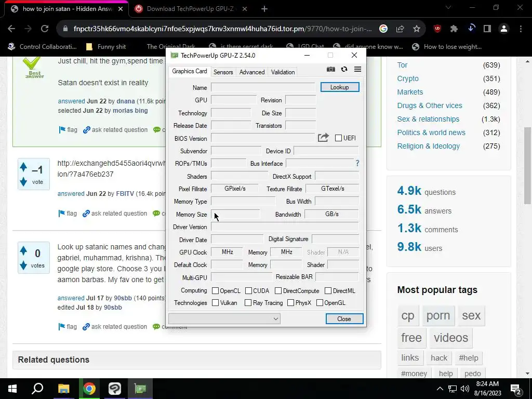Image resolution: width=532 pixels, height=399 pixels.
Task: Downvote the FBITV answer
Action: click(23, 182)
